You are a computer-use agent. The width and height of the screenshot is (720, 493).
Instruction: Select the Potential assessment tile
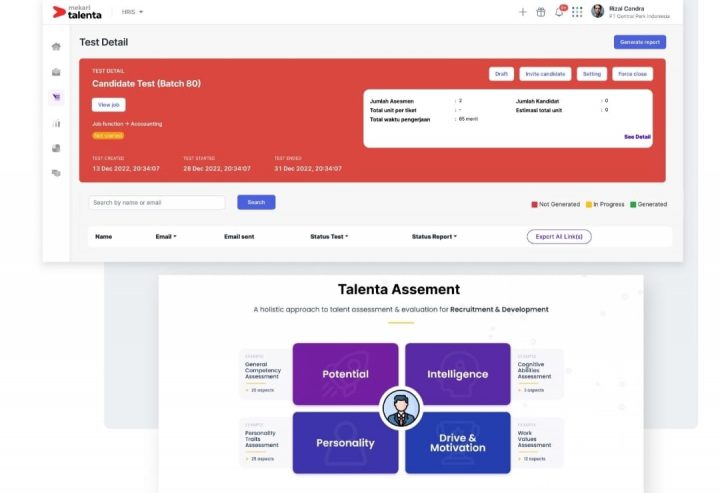click(x=345, y=374)
